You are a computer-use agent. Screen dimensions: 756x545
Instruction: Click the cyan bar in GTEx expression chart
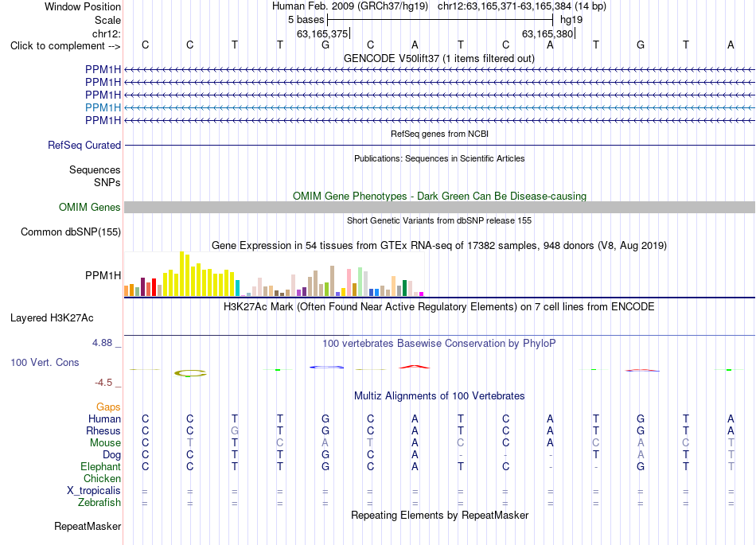point(237,288)
